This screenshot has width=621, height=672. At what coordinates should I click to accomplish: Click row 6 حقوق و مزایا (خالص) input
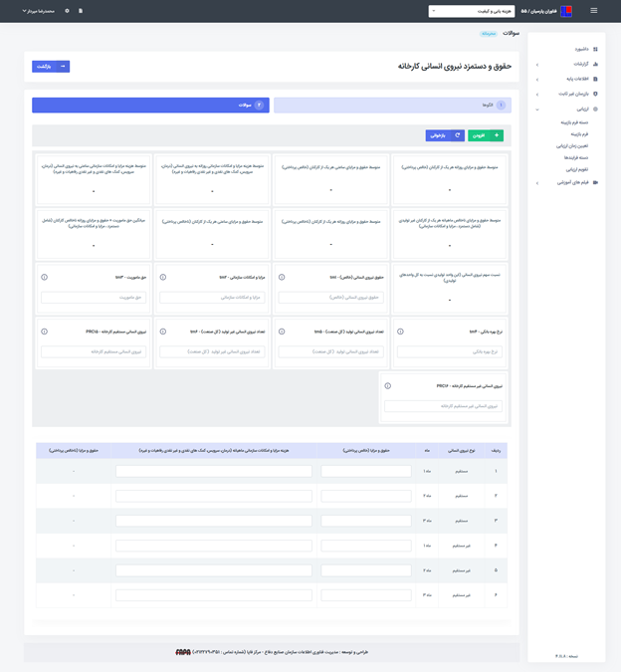366,595
